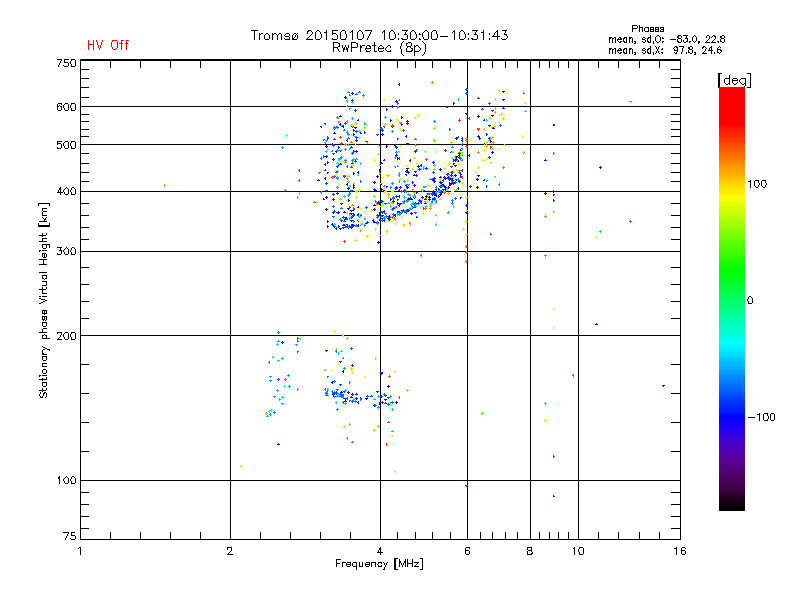
Task: Click the '8' frequency axis label
Action: click(530, 551)
